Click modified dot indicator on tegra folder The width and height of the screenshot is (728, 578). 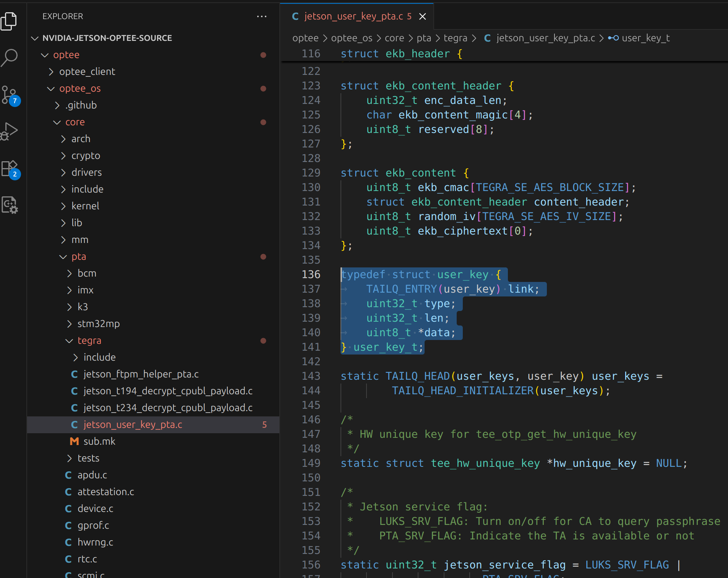pos(263,341)
